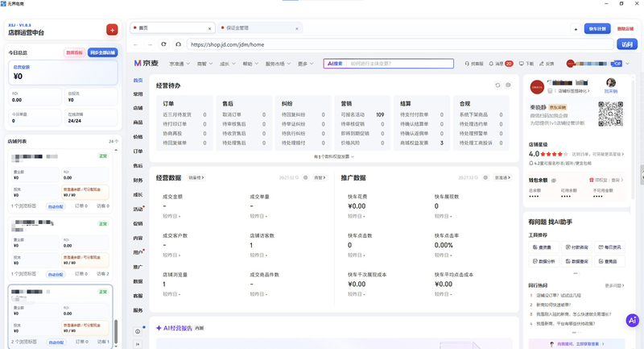Close the 首页 tab
The height and width of the screenshot is (349, 644).
point(209,28)
